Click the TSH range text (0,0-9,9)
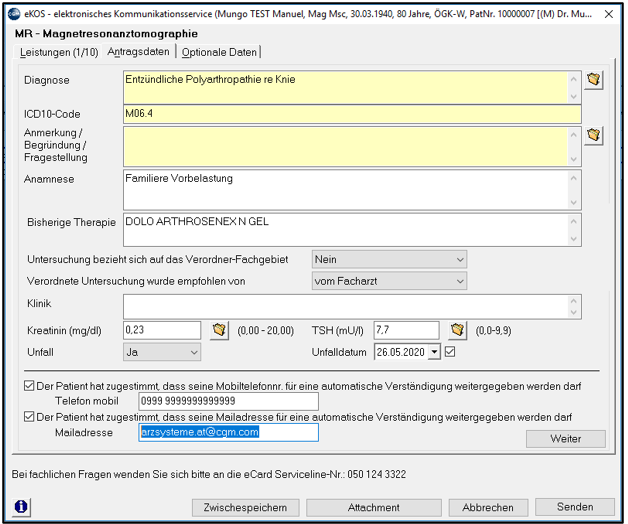Image resolution: width=628 pixels, height=524 pixels. tap(493, 331)
